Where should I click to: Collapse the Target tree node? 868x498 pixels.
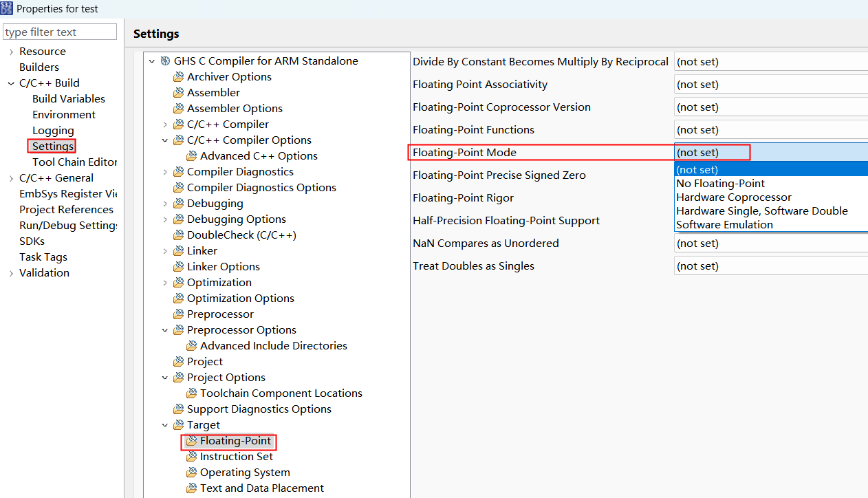point(165,425)
